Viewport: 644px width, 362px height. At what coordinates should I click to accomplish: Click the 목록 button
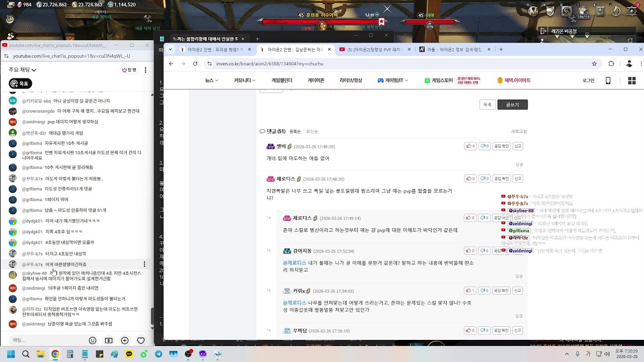(x=487, y=105)
